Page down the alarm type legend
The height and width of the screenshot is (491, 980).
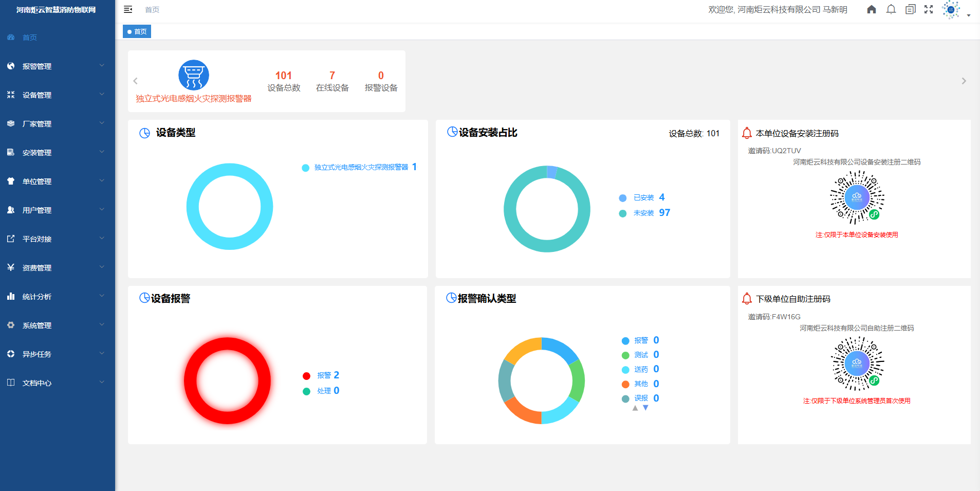[x=645, y=408]
